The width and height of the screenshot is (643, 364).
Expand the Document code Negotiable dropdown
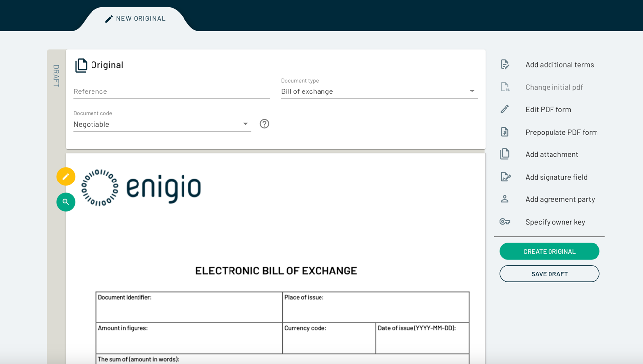(162, 124)
